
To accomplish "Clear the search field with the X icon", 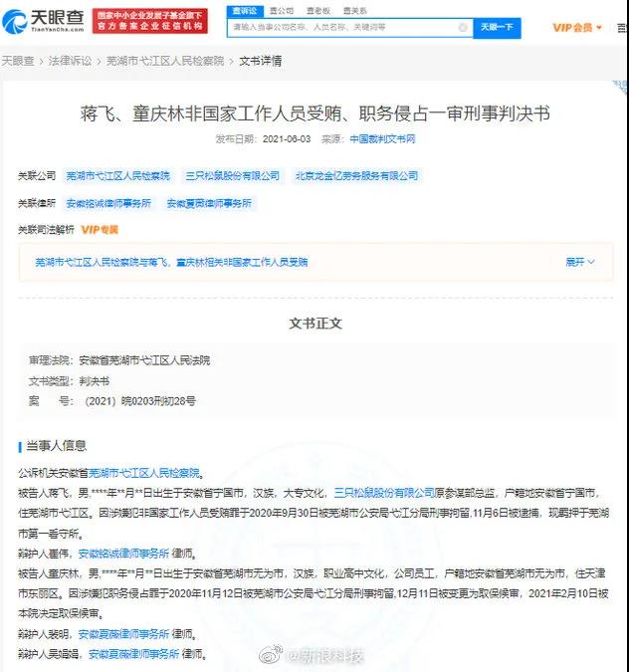I will (463, 28).
